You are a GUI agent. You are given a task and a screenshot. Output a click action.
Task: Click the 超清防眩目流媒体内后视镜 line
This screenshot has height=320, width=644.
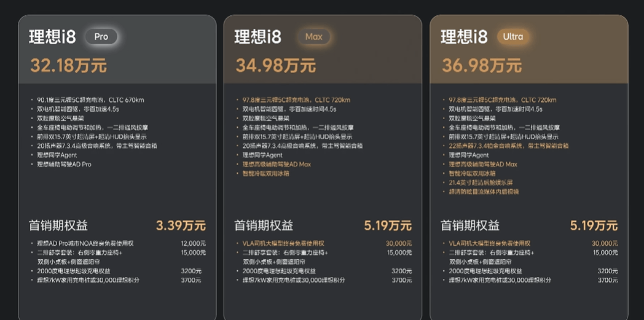click(484, 192)
